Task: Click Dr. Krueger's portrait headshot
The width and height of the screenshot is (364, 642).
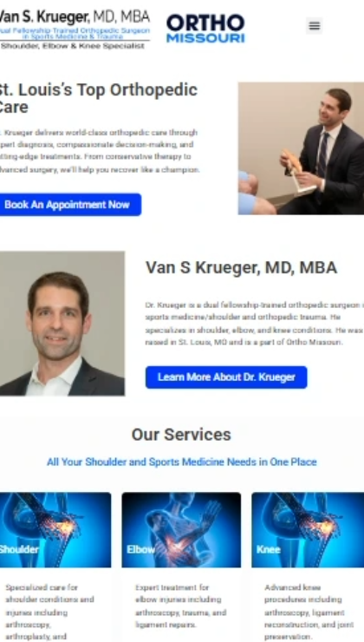Action: point(62,324)
